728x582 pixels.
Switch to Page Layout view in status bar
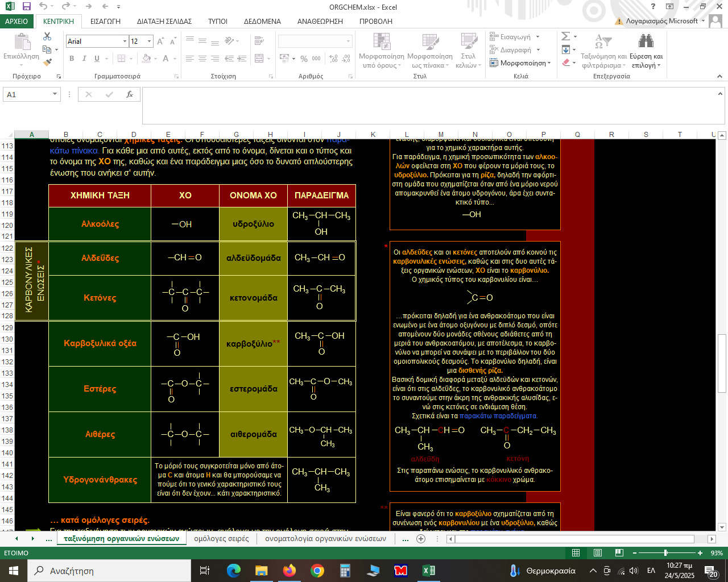coord(597,553)
